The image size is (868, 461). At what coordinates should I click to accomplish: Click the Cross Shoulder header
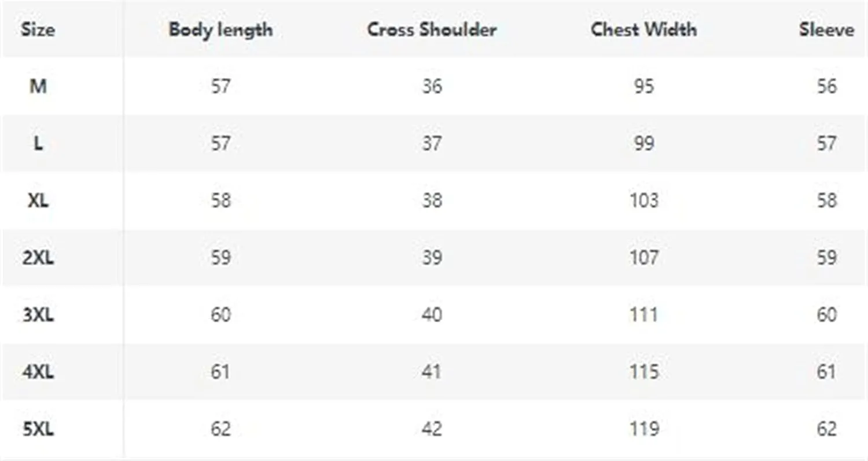tap(432, 30)
